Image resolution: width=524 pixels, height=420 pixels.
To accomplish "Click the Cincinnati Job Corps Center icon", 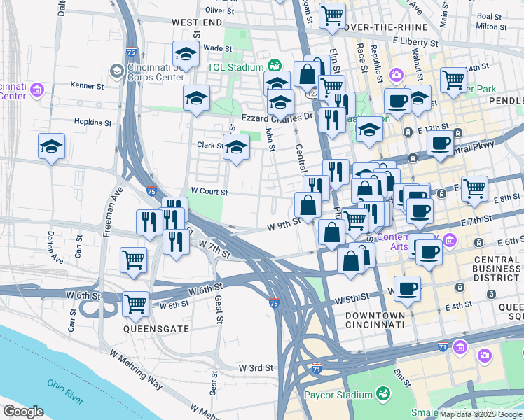I will [117, 71].
